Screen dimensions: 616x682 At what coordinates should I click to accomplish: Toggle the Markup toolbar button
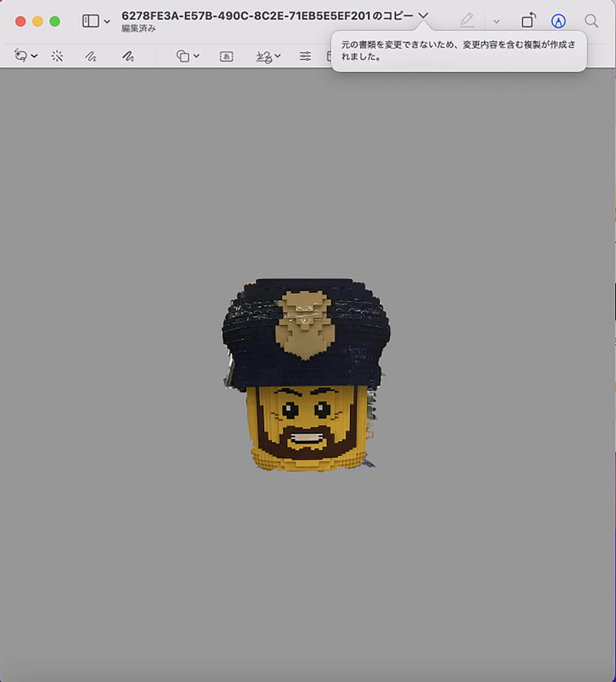coord(559,21)
